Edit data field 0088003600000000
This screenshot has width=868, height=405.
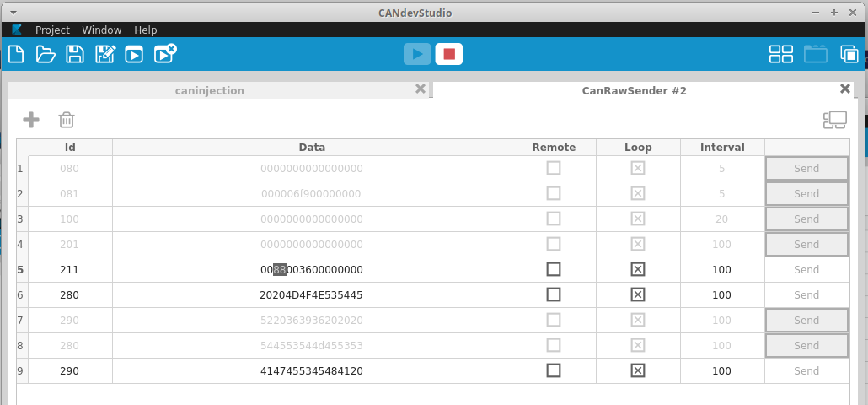(x=312, y=270)
